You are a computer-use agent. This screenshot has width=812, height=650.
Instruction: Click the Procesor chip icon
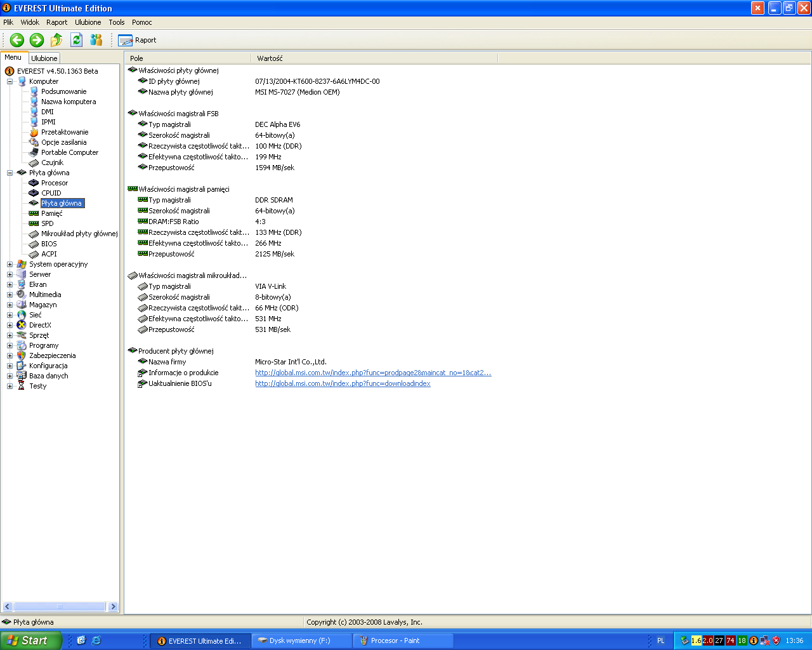click(x=34, y=183)
